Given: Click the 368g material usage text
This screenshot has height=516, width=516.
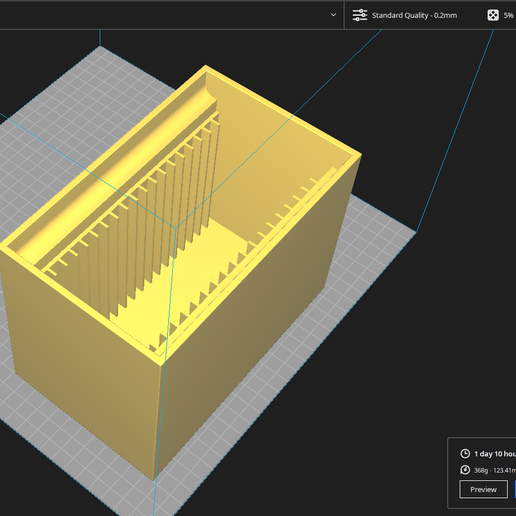Looking at the screenshot, I should coord(481,470).
